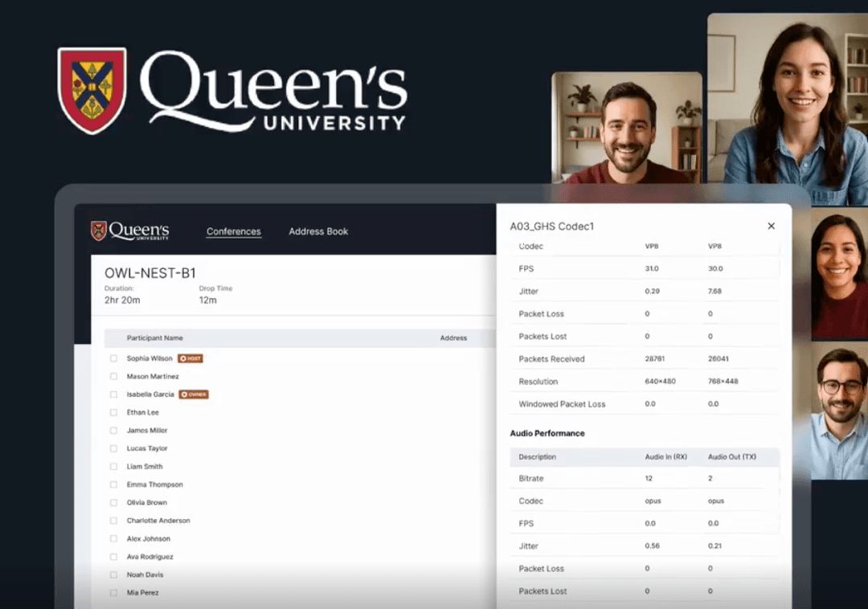The width and height of the screenshot is (868, 609).
Task: Select the participant name Liam Smith
Action: (x=145, y=466)
